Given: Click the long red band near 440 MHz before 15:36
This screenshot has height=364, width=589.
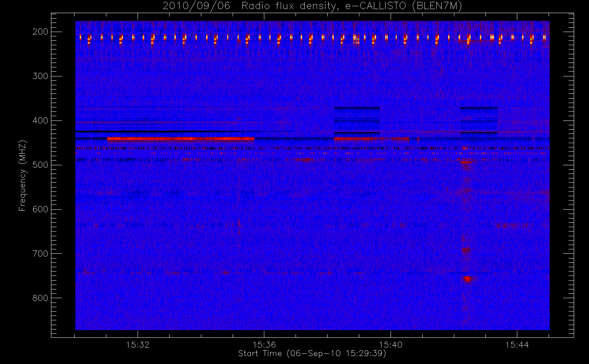Looking at the screenshot, I should point(181,139).
